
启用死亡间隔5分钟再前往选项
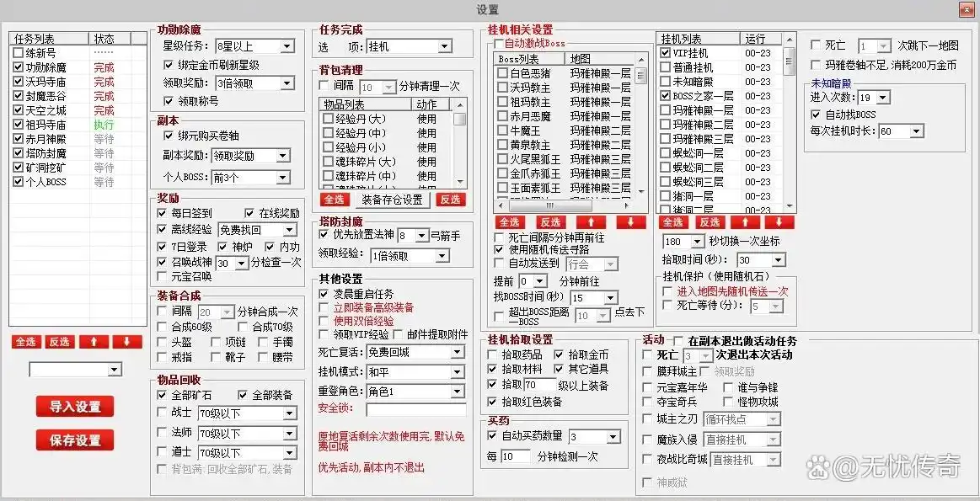(x=497, y=237)
